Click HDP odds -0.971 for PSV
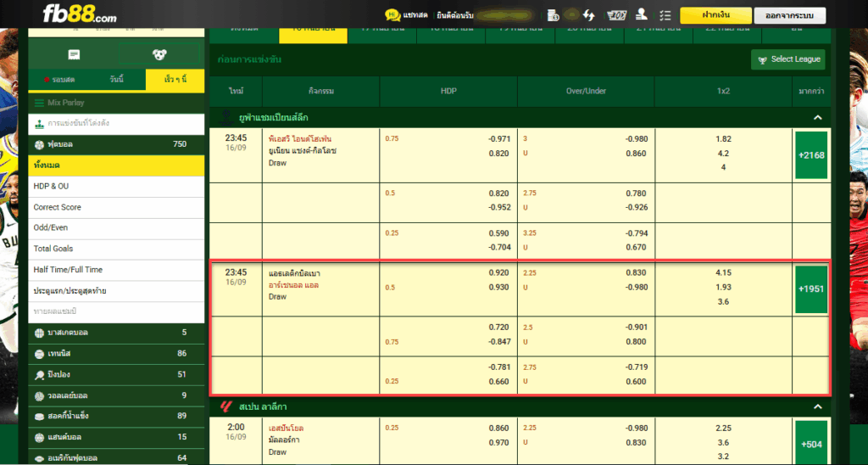 (499, 139)
